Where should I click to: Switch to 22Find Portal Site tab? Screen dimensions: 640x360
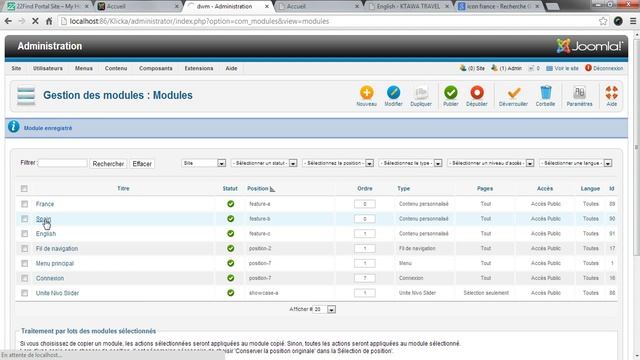pyautogui.click(x=48, y=6)
